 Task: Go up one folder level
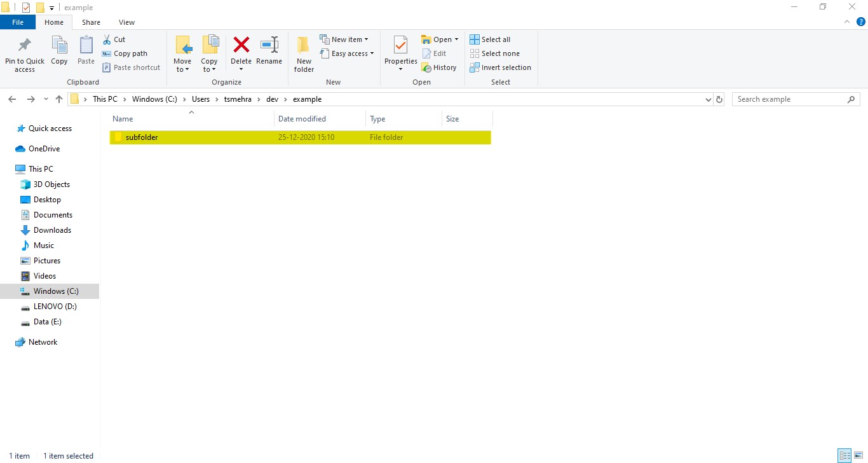(x=59, y=99)
